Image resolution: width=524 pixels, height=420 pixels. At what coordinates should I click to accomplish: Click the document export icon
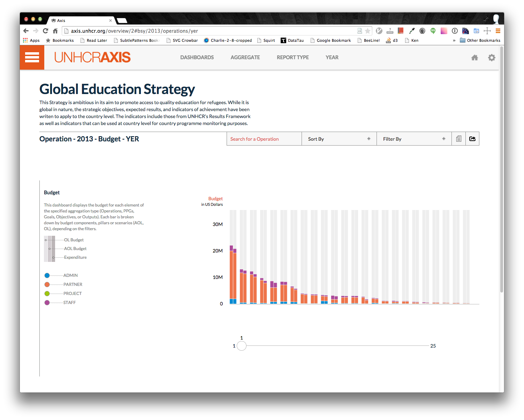458,139
